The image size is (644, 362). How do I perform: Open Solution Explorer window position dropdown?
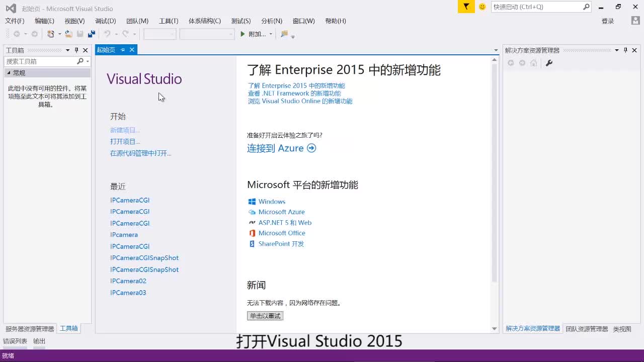point(616,50)
